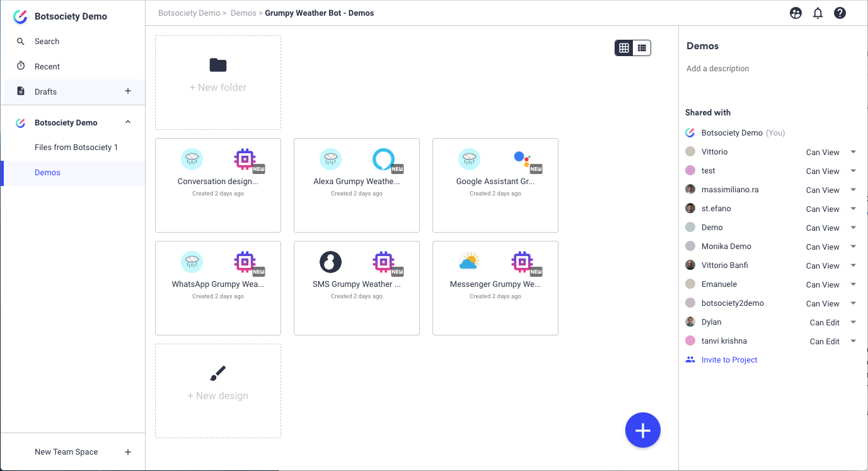Click the Drafts document icon
Viewport: 868px width, 471px height.
point(21,91)
